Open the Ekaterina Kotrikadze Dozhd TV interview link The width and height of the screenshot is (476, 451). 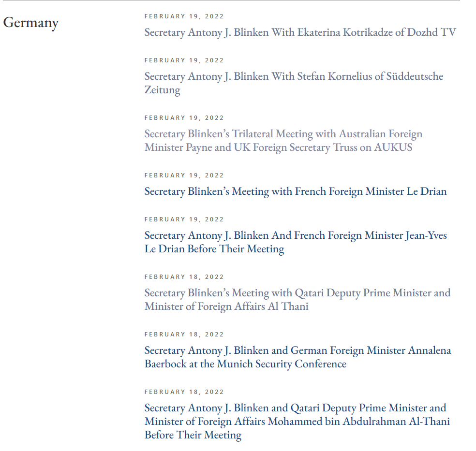(x=300, y=32)
